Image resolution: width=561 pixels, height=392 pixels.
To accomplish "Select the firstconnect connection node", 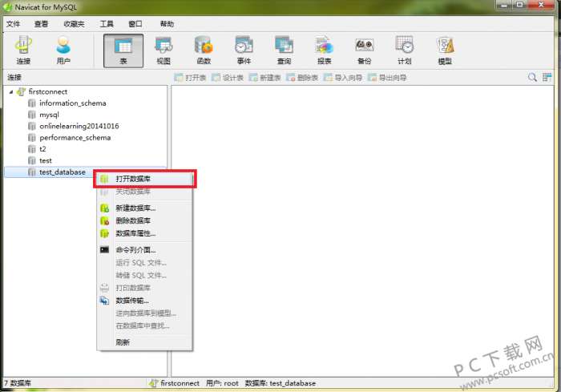I will [x=48, y=91].
